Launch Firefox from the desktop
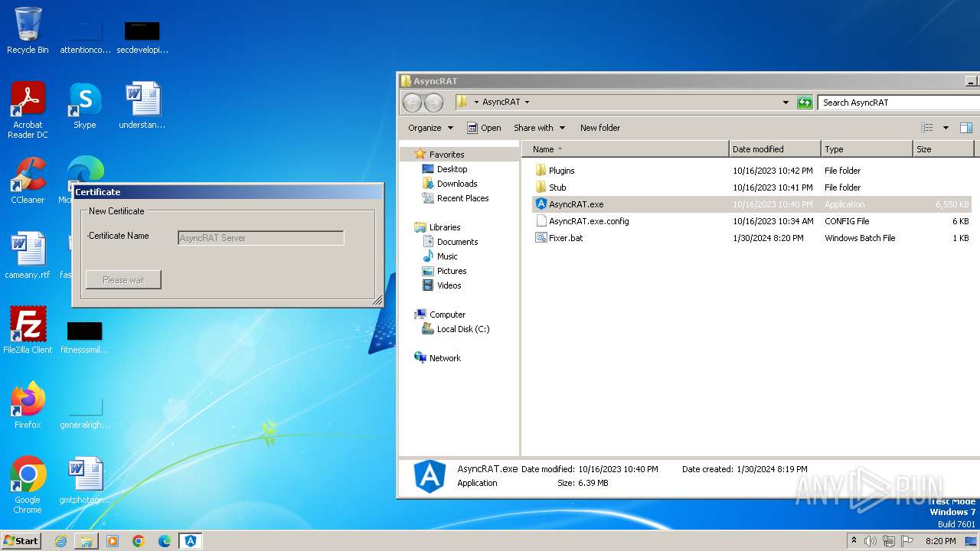980x551 pixels. (x=28, y=406)
